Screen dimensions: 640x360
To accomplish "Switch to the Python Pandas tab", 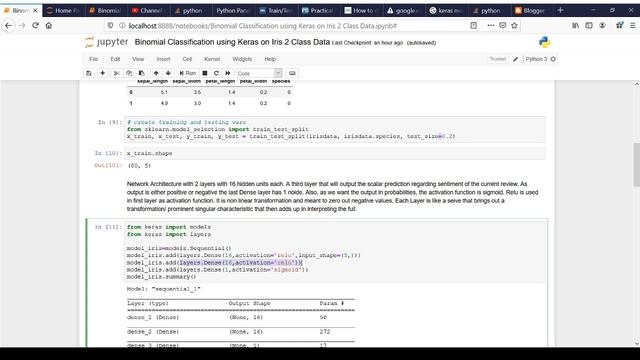I will point(233,11).
